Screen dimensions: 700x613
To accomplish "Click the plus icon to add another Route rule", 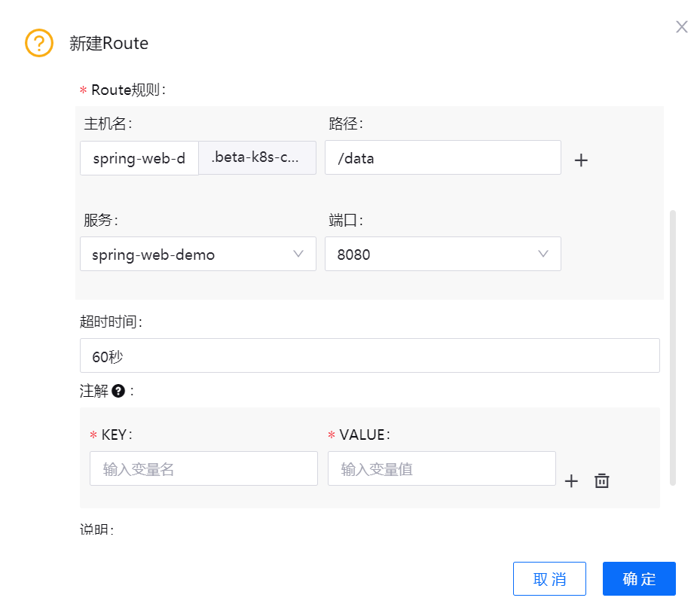I will [x=580, y=160].
